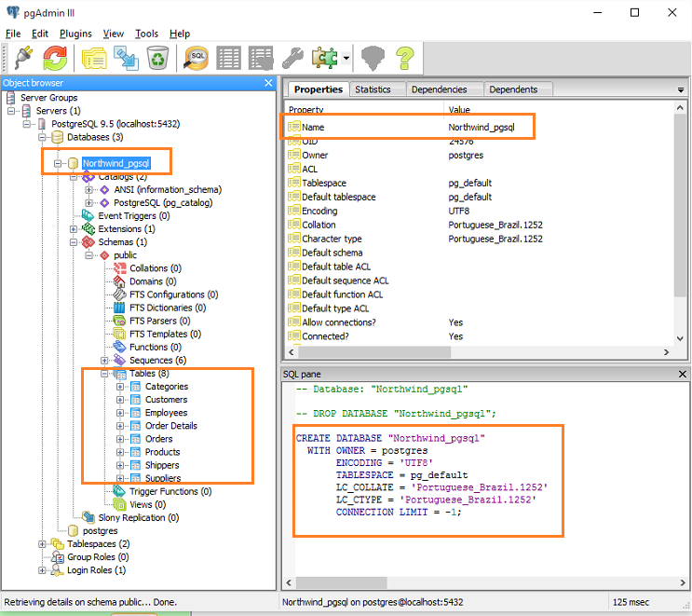Click the filtered data view icon
Image resolution: width=692 pixels, height=616 pixels.
(261, 58)
